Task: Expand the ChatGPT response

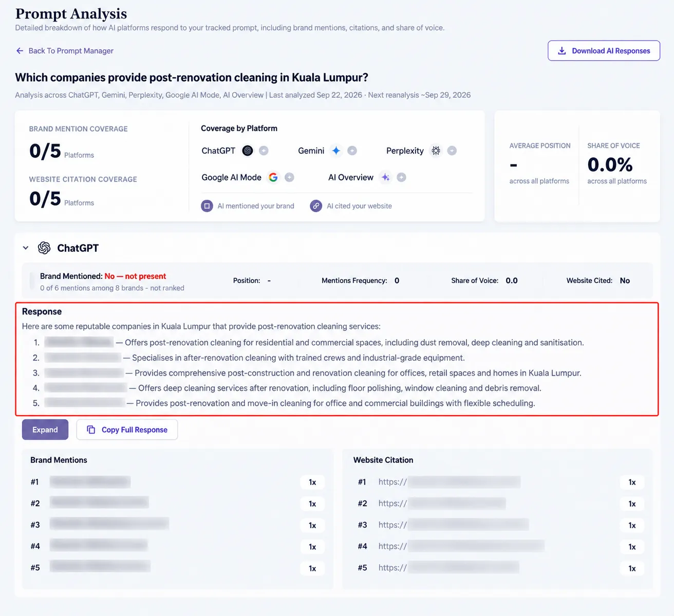Action: tap(45, 430)
